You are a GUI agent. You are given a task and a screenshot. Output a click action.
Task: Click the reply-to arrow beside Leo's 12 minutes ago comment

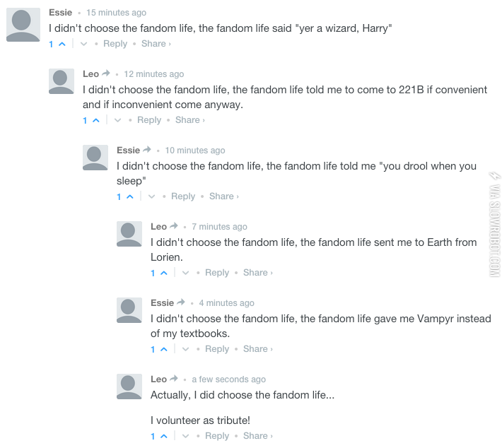pyautogui.click(x=106, y=73)
